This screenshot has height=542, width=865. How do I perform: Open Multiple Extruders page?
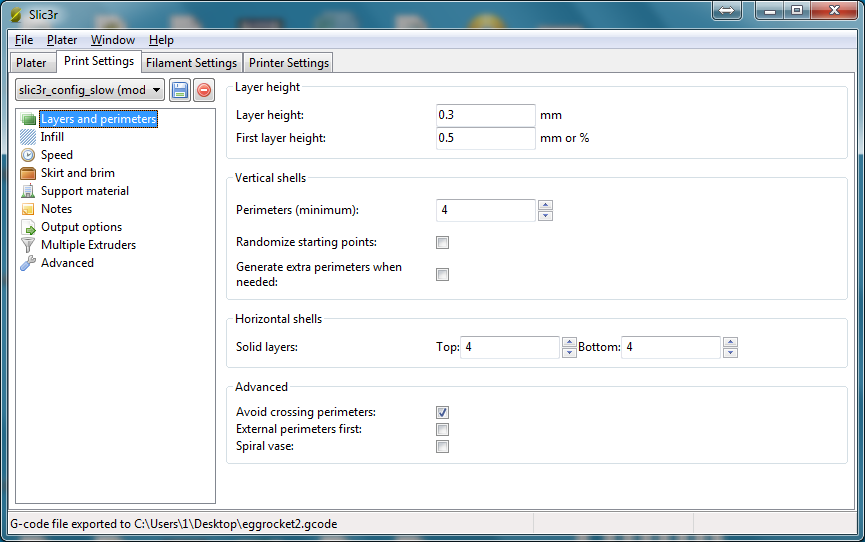[88, 245]
